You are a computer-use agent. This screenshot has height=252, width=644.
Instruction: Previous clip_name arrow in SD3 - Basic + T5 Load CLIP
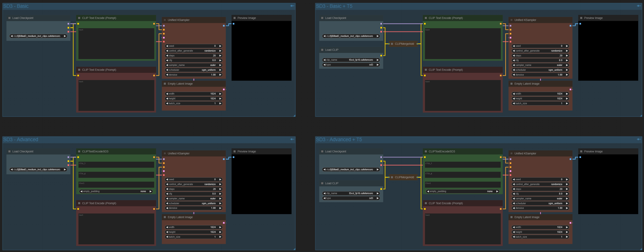[x=325, y=60]
